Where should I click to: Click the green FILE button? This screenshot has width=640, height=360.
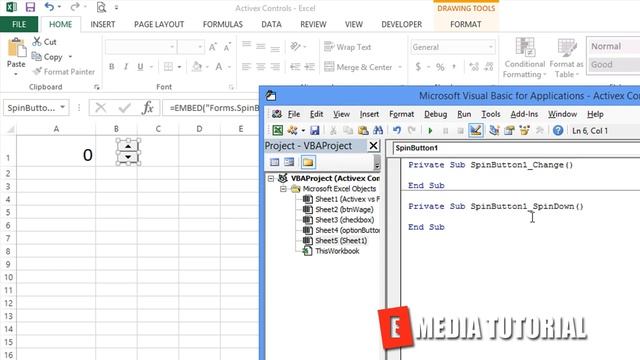pos(19,24)
